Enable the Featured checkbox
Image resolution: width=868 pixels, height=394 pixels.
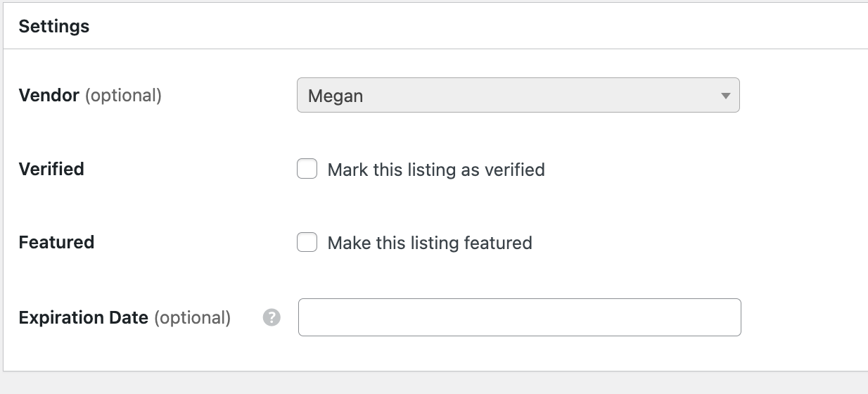pyautogui.click(x=307, y=242)
